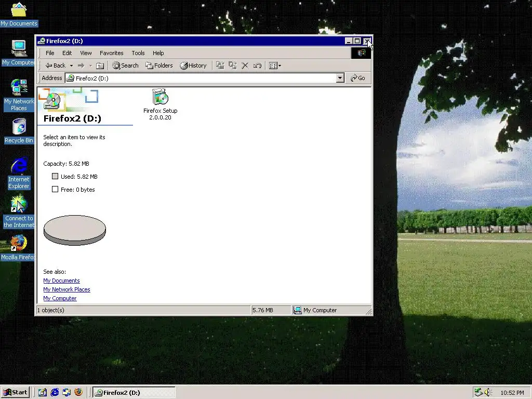
Task: Show the Folders pane
Action: [159, 65]
